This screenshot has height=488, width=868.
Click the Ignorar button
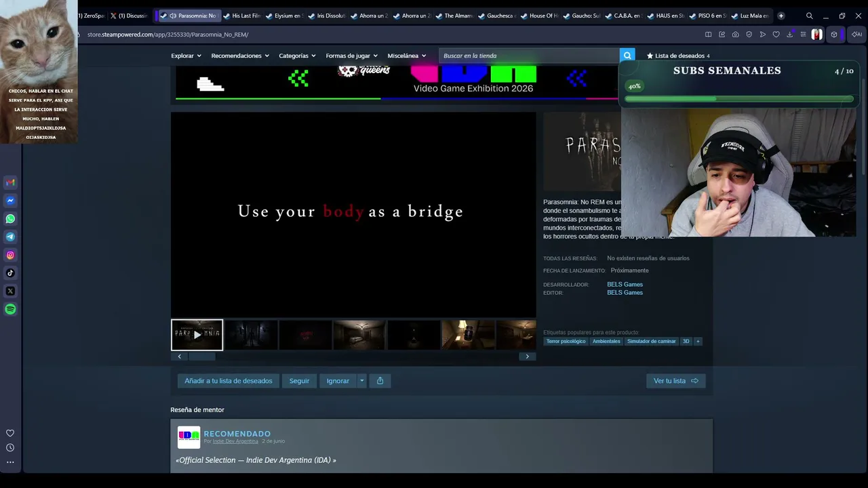click(x=338, y=381)
